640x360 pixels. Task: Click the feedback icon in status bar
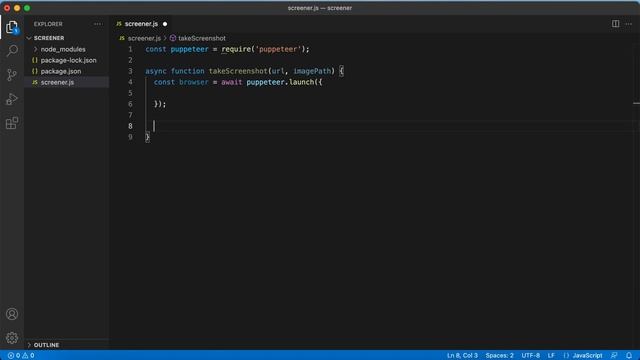point(614,356)
